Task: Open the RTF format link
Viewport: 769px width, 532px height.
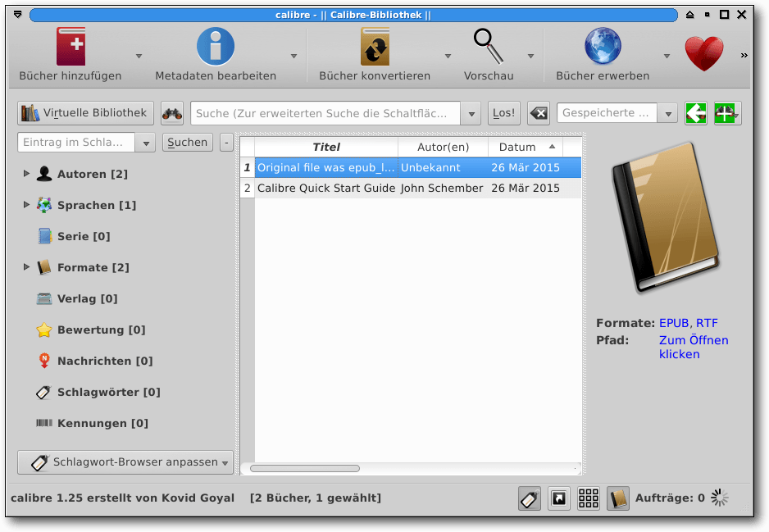Action: click(x=707, y=323)
